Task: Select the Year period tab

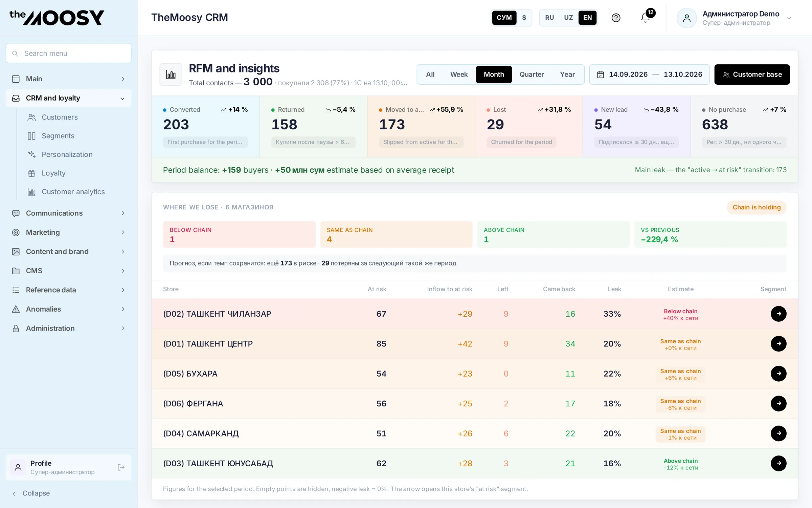Action: point(567,75)
